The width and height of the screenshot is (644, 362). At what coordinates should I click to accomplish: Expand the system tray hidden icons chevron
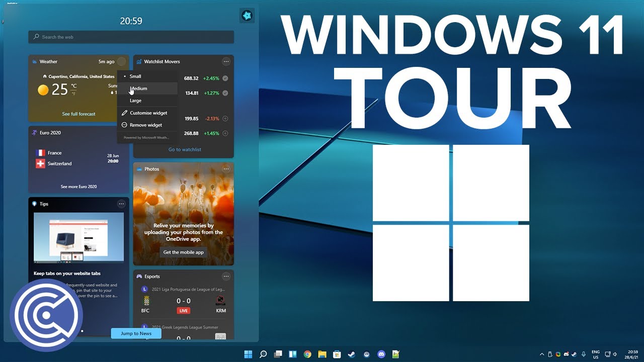coord(542,354)
